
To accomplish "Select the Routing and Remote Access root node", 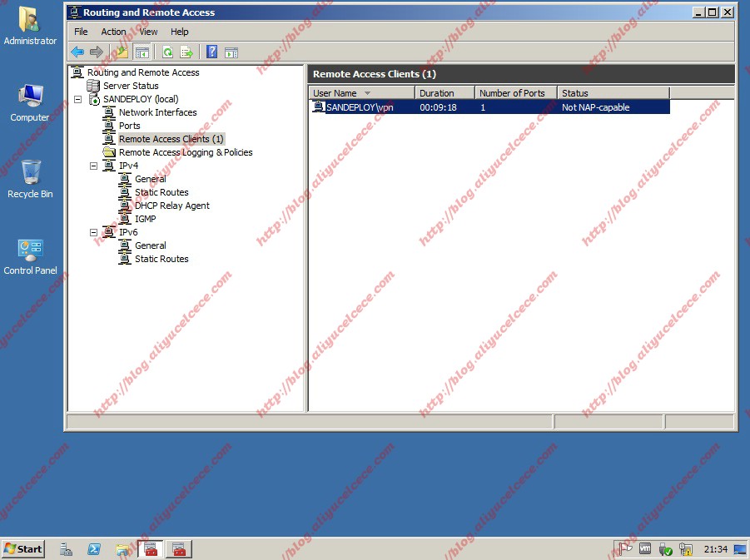I will (143, 72).
